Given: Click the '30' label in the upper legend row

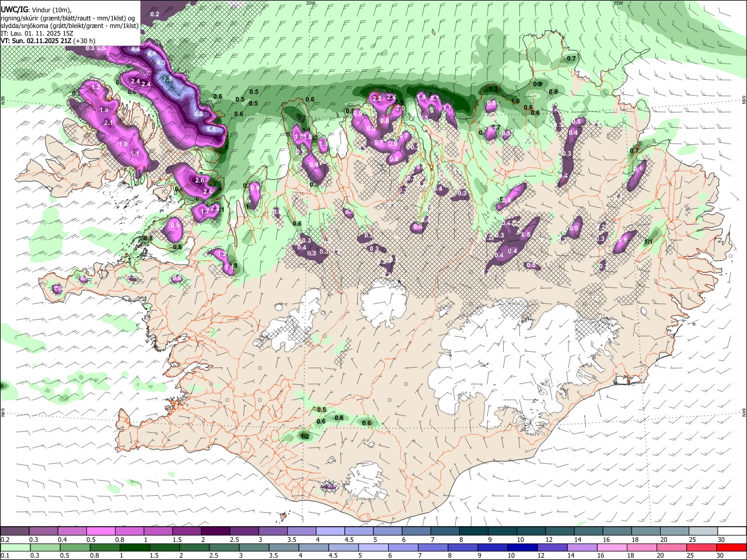Looking at the screenshot, I should pos(721,540).
